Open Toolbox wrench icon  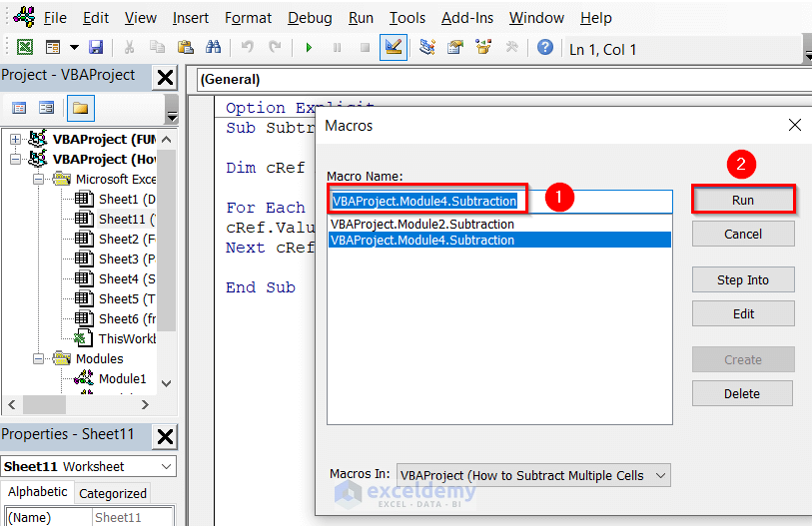(x=511, y=48)
